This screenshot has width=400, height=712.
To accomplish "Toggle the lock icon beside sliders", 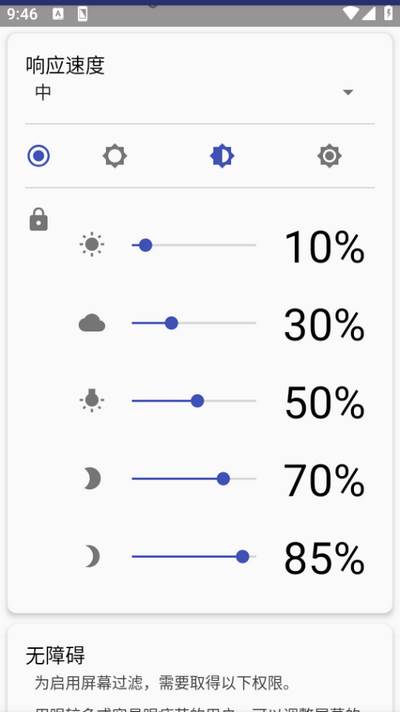I will click(39, 220).
